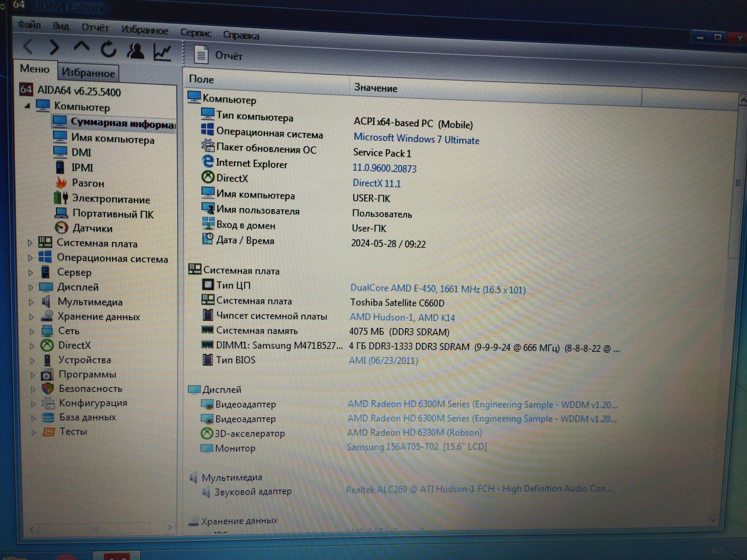Refresh the report with Refresh icon
The width and height of the screenshot is (747, 560).
point(108,49)
